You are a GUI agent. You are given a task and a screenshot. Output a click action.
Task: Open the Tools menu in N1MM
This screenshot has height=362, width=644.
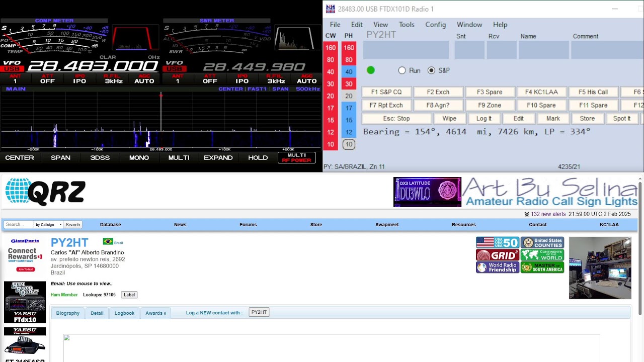(x=407, y=25)
